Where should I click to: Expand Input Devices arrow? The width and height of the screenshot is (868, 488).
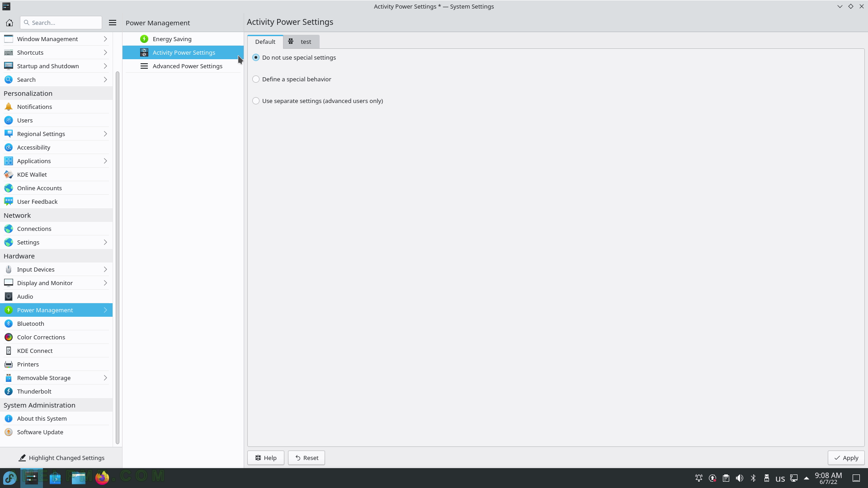point(105,269)
